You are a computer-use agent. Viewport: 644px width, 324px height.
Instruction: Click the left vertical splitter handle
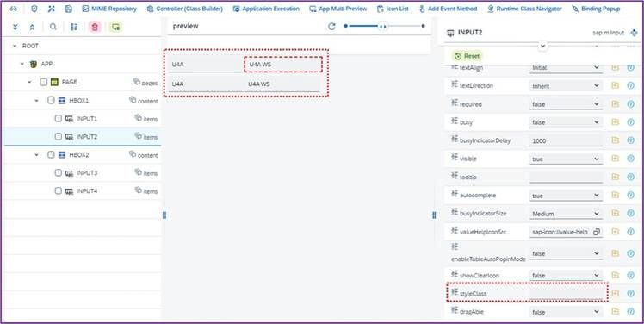[x=164, y=215]
